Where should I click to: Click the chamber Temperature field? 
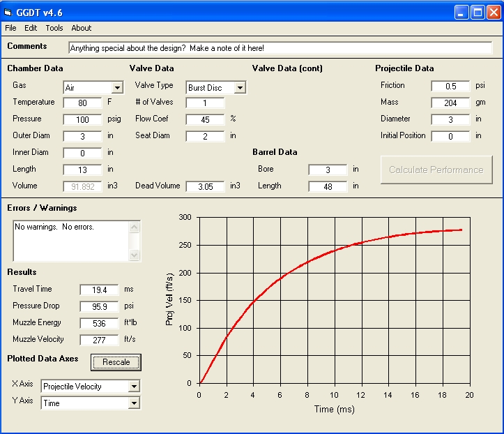(x=82, y=103)
